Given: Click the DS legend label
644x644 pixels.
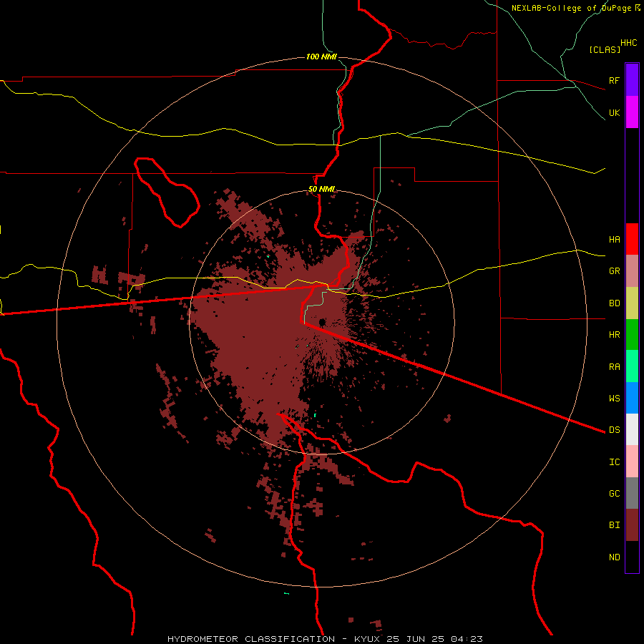Looking at the screenshot, I should [614, 430].
